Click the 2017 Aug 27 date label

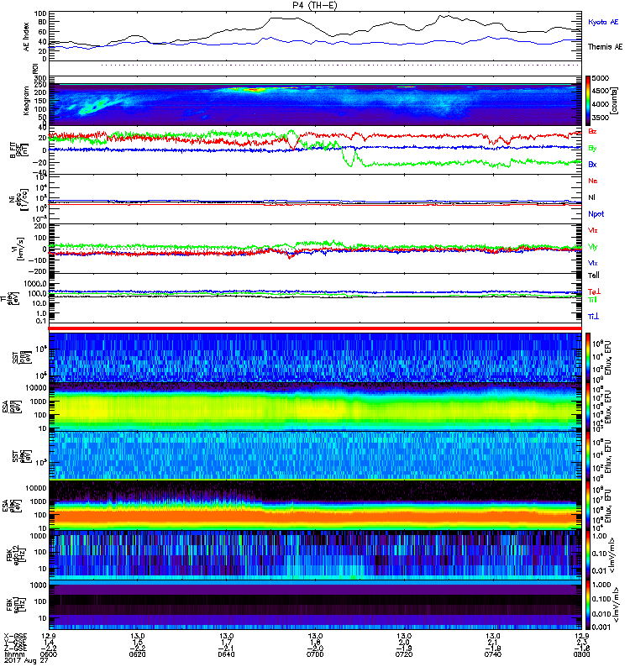tap(26, 661)
